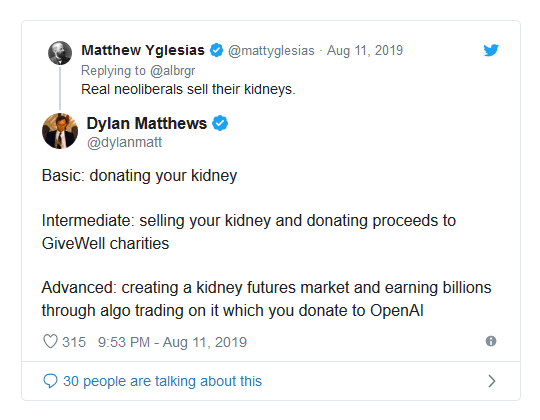This screenshot has width=540, height=420.
Task: Click the Twitter bird logo
Action: (x=491, y=50)
